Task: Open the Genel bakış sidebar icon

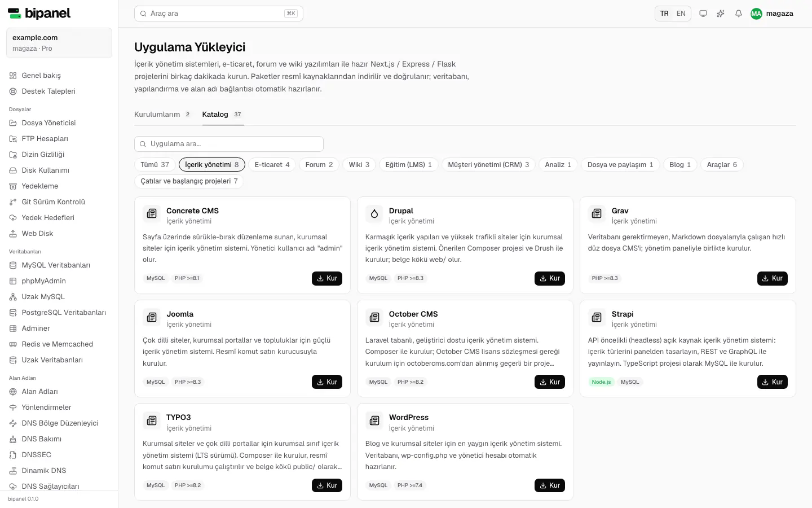Action: (x=13, y=76)
